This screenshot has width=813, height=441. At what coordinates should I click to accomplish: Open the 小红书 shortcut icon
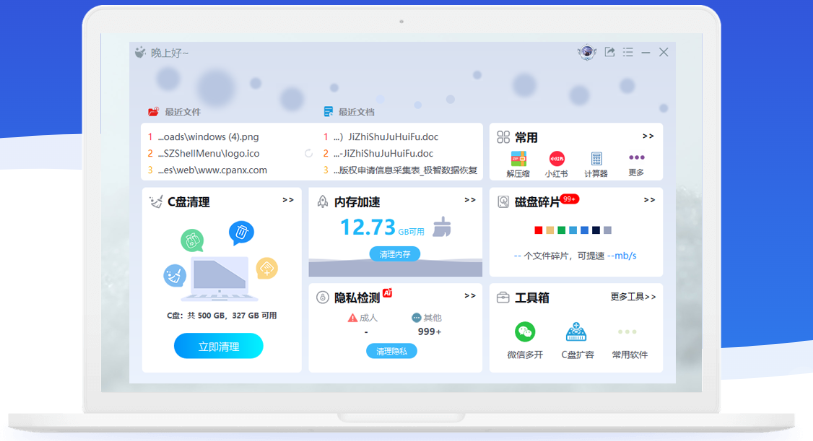557,159
